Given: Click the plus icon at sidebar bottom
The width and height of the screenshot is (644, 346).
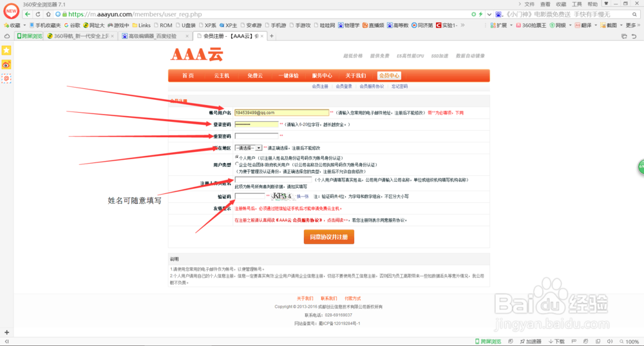Looking at the screenshot, I should (x=6, y=332).
